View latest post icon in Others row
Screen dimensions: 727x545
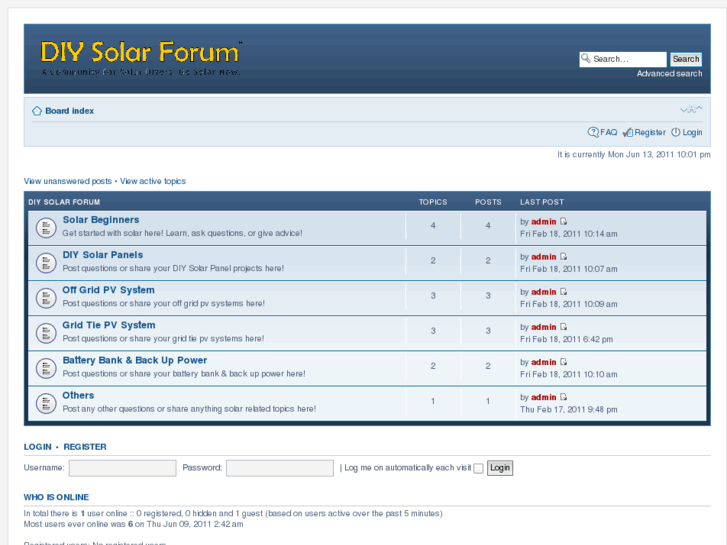tap(563, 397)
